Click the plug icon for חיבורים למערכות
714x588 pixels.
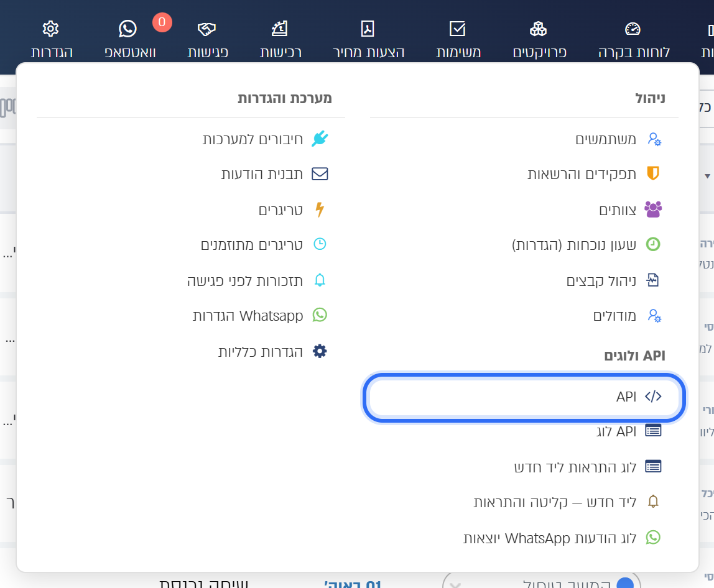320,139
